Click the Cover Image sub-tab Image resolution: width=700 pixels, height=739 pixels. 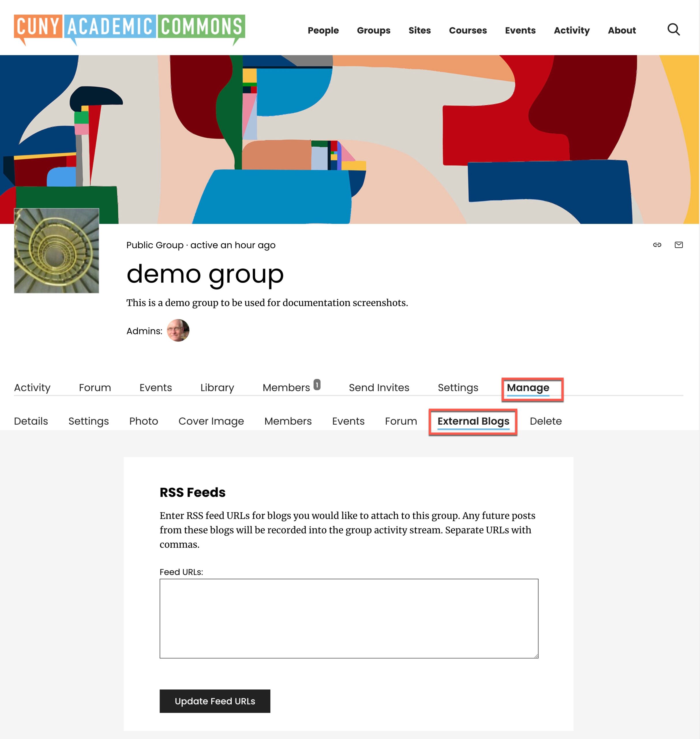[211, 421]
